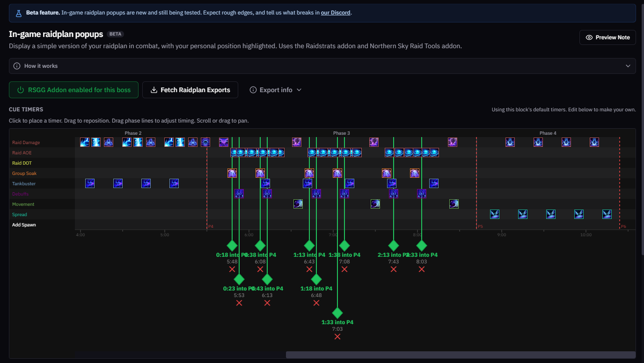The height and width of the screenshot is (363, 644).
Task: Click the horizontal timeline scrollbar thumb
Action: click(461, 355)
